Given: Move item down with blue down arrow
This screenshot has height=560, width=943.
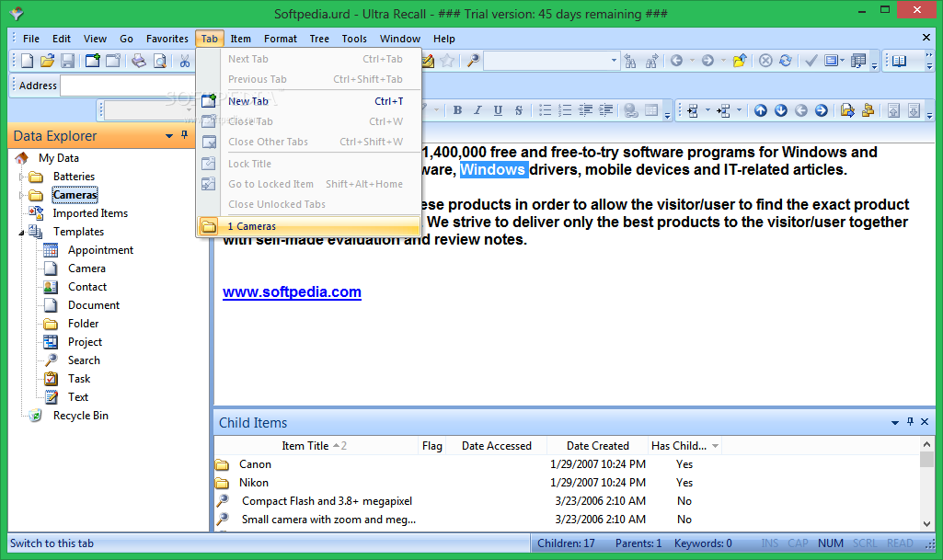Looking at the screenshot, I should pyautogui.click(x=781, y=110).
